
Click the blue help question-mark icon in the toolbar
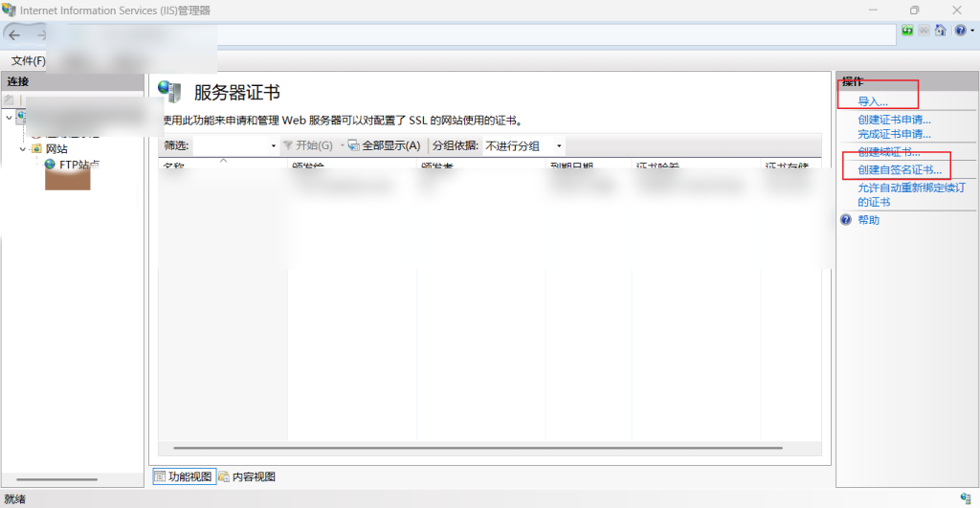961,30
